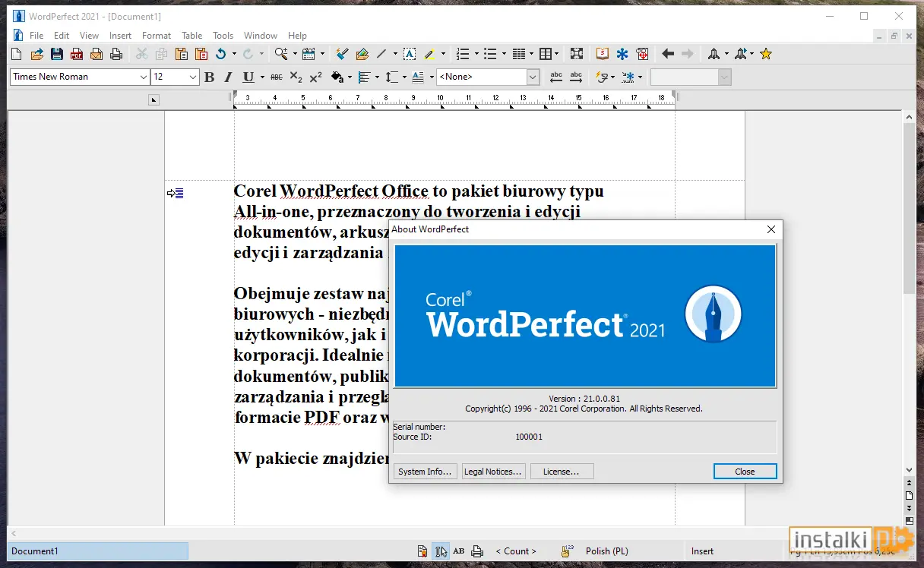Publish to PDF via the toolbar icon
924x568 pixels.
77,54
